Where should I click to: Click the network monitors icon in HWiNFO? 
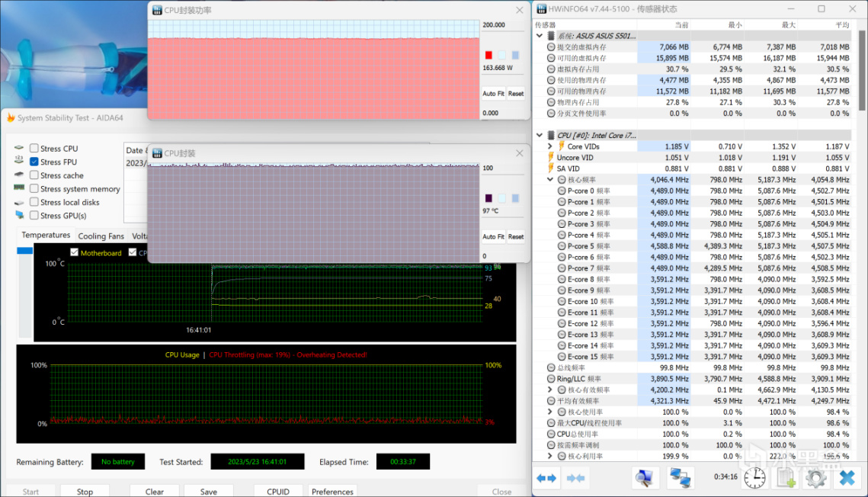tap(680, 478)
